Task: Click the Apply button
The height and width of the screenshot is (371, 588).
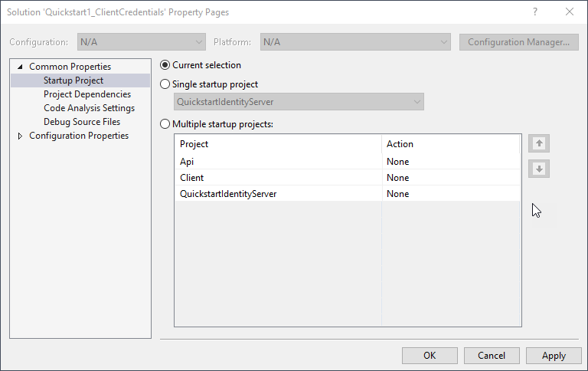Action: tap(554, 356)
